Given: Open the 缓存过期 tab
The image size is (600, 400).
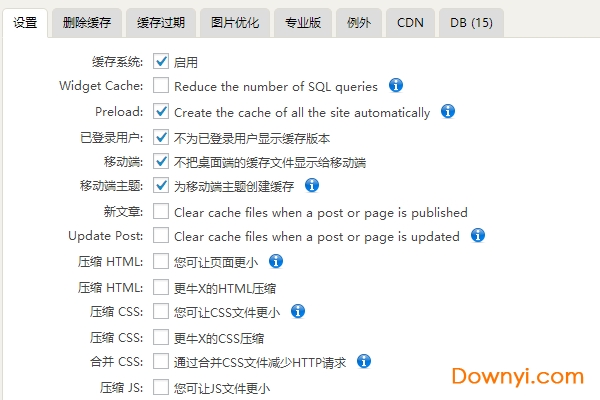Looking at the screenshot, I should [x=160, y=21].
